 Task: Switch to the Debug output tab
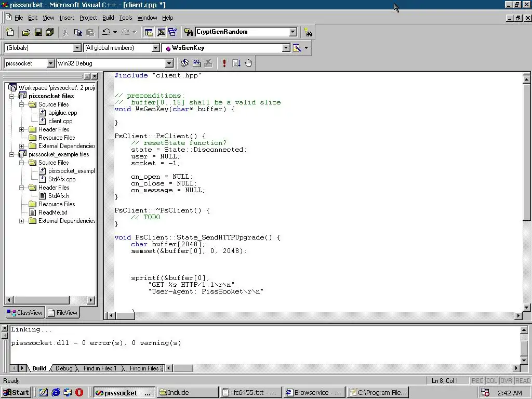(x=64, y=368)
